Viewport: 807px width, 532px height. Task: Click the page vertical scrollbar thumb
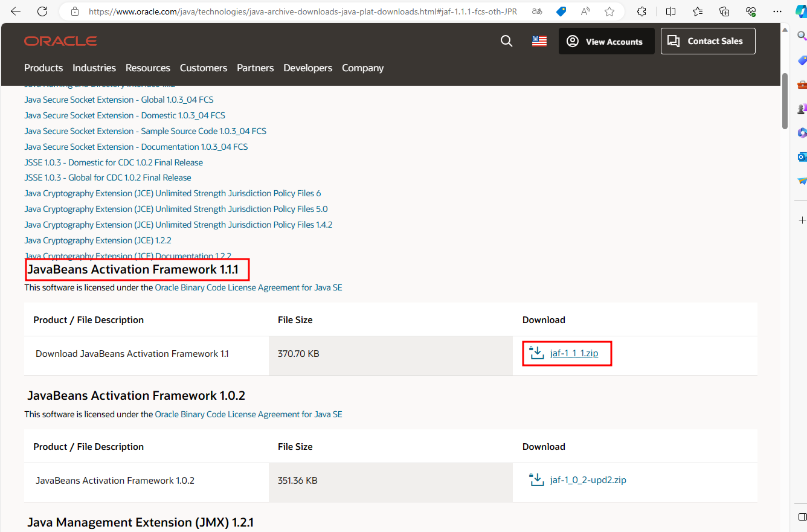[785, 101]
